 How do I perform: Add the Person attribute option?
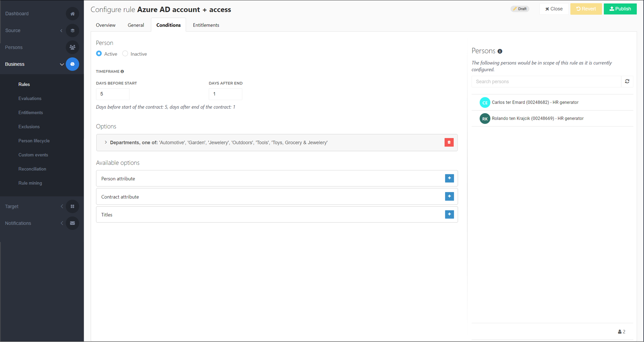click(449, 178)
